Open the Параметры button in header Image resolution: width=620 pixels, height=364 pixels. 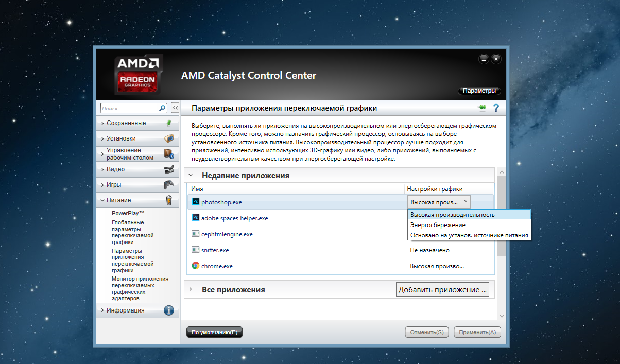point(479,91)
